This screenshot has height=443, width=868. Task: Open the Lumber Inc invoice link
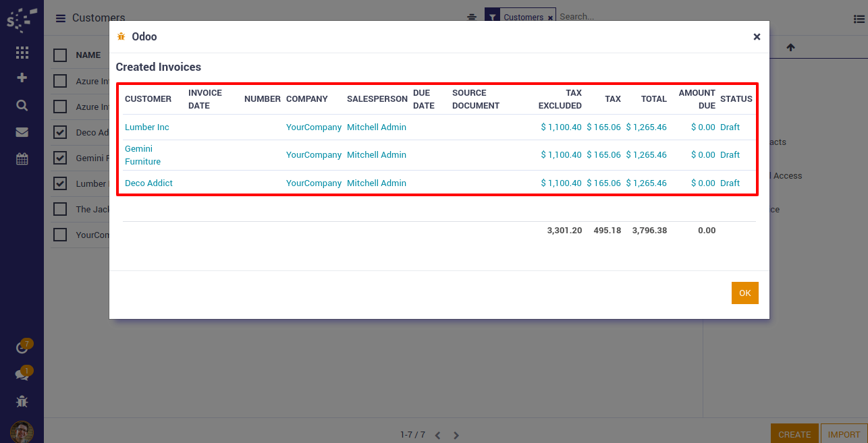click(147, 127)
